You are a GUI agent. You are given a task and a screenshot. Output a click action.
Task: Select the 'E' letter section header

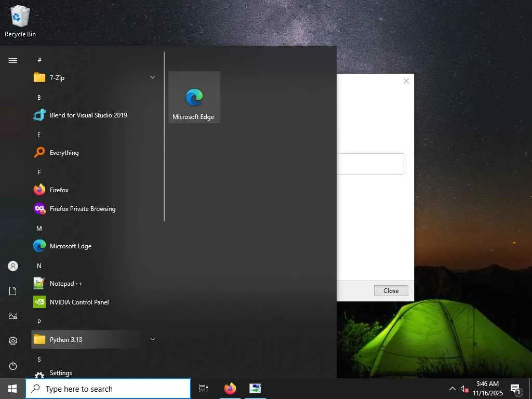point(39,135)
